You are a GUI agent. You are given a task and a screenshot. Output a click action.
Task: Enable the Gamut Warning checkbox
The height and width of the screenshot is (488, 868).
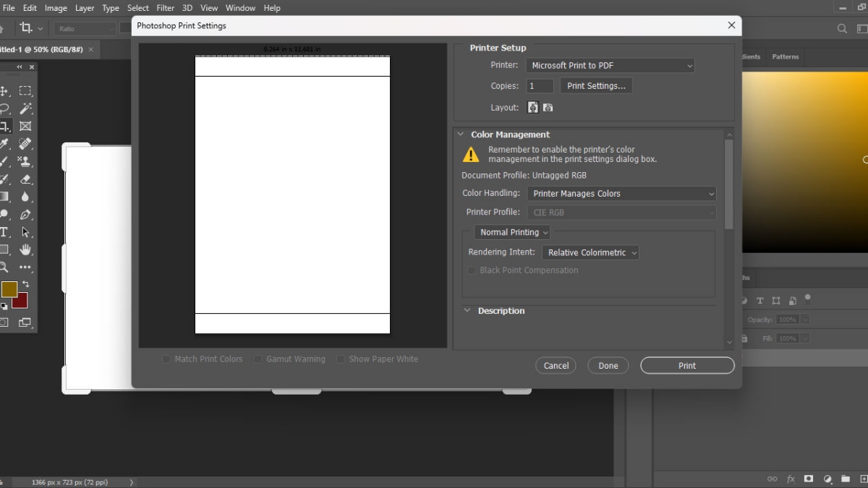pyautogui.click(x=258, y=359)
